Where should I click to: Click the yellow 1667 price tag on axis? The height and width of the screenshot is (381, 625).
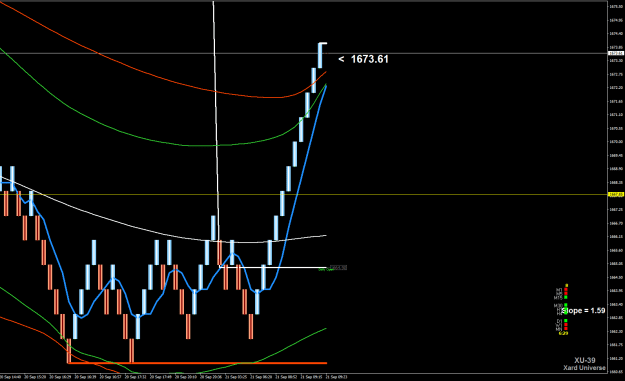click(x=616, y=194)
